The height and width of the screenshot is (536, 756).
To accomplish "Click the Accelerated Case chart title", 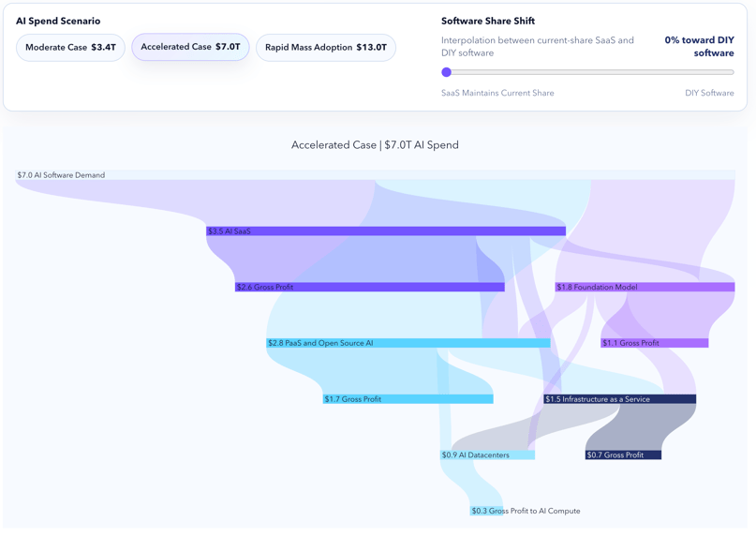I will [x=375, y=145].
